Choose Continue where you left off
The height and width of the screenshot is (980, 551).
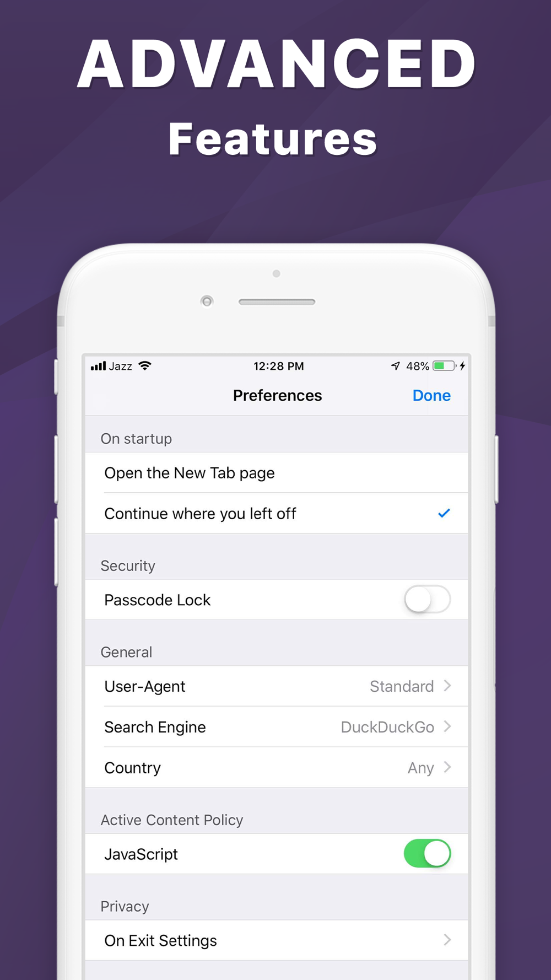coord(277,513)
